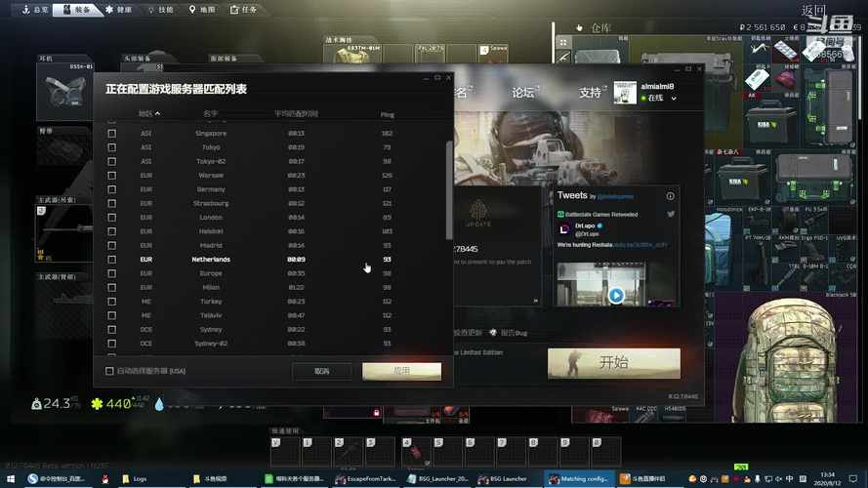Play the video in the tweet
Screen dimensions: 868x488
(x=616, y=296)
